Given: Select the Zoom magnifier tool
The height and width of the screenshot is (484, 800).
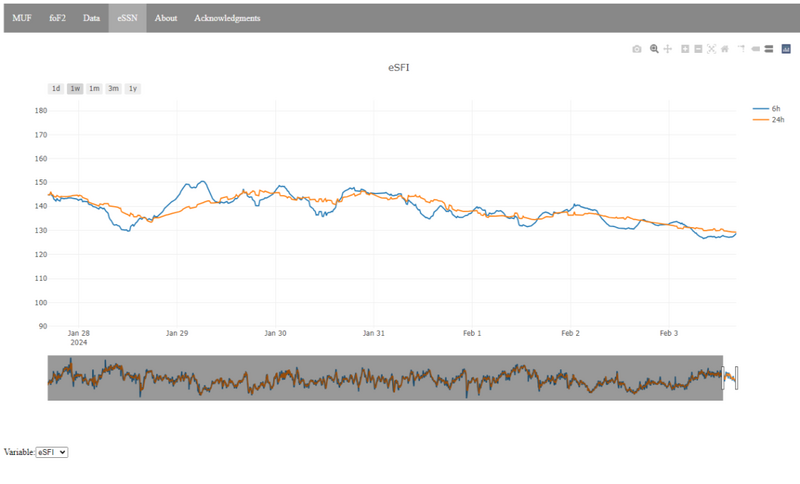Looking at the screenshot, I should coord(654,49).
